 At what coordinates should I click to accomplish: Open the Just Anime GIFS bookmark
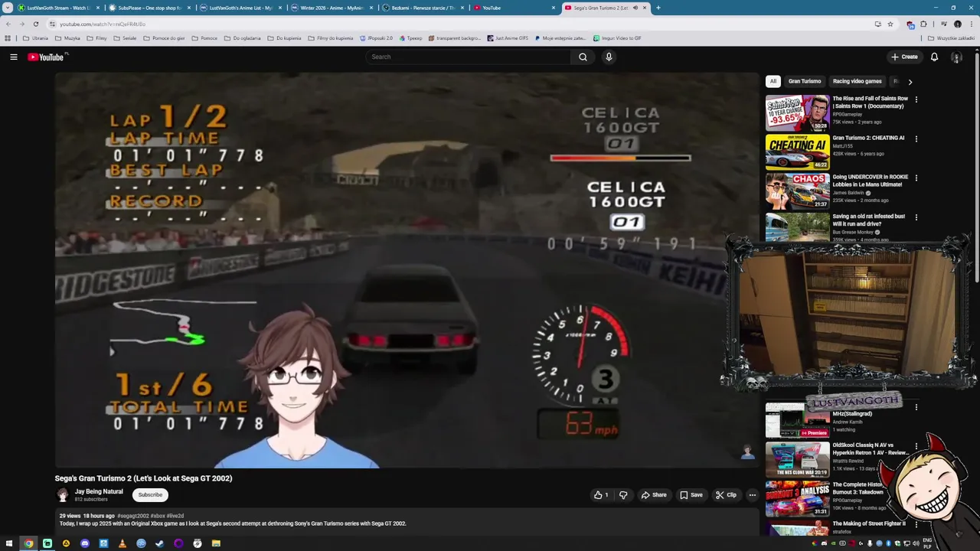(506, 37)
